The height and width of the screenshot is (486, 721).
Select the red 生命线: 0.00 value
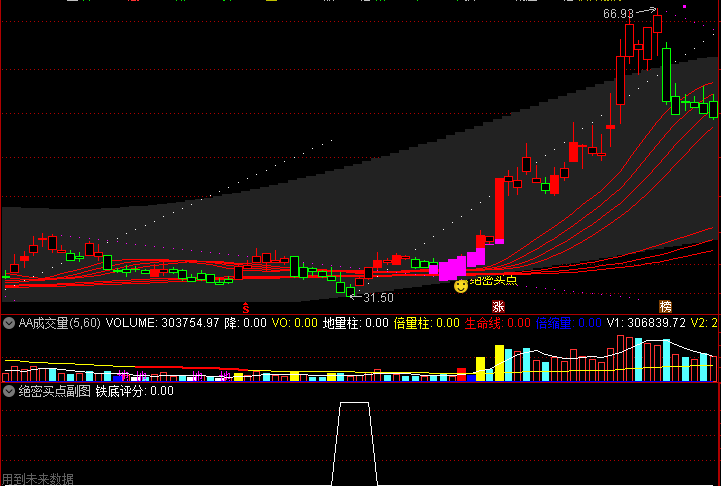click(x=498, y=323)
